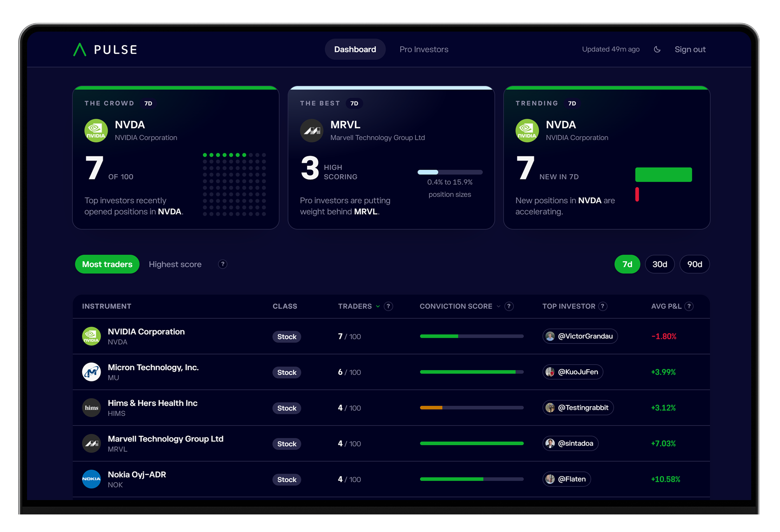Click Micron conviction score bar

472,372
